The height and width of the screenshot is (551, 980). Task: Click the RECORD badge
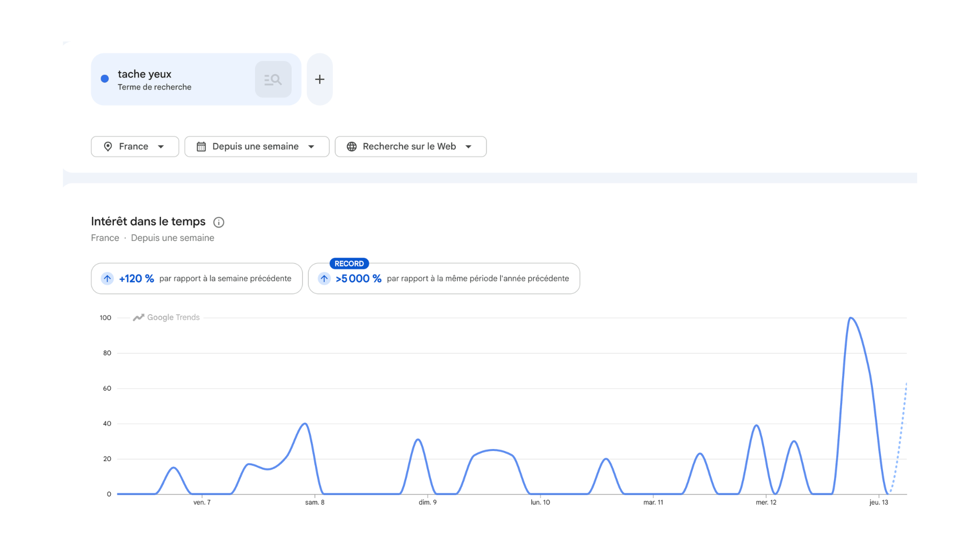349,264
